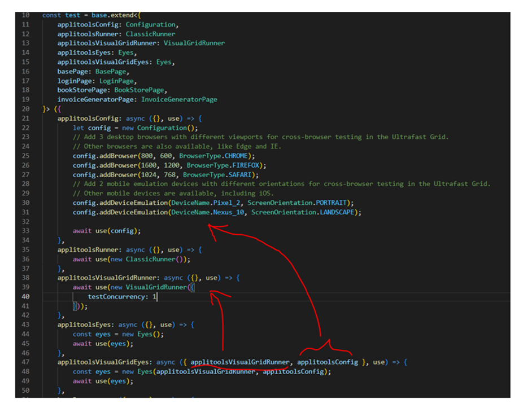The width and height of the screenshot is (532, 408).
Task: Click the VisualGridRunner type on line 13
Action: 194,43
